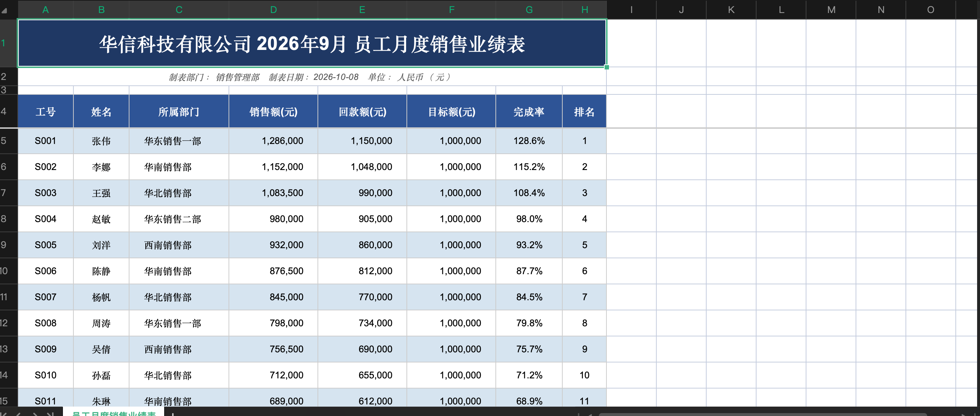Select completion rate 87.7%
The width and height of the screenshot is (980, 416).
tap(529, 271)
